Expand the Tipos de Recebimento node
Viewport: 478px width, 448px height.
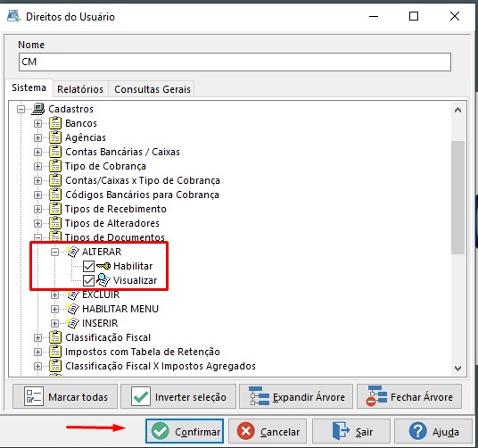(x=37, y=209)
